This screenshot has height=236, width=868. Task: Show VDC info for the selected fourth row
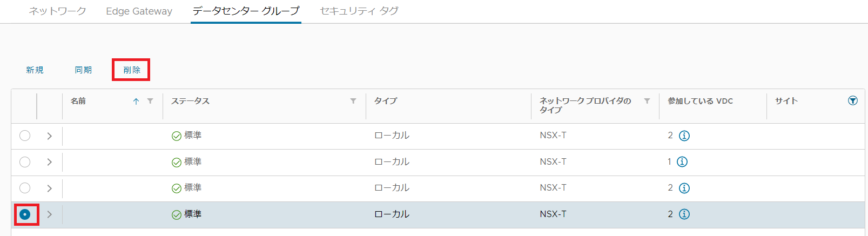(x=684, y=214)
